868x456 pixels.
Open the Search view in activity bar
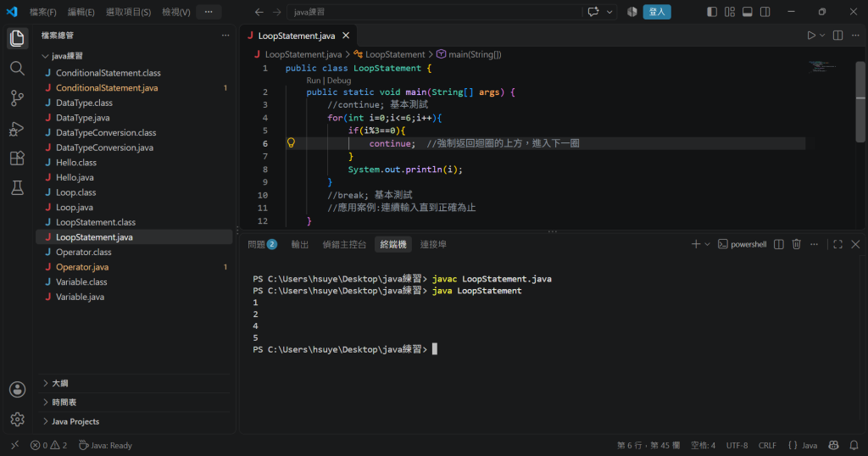coord(17,68)
